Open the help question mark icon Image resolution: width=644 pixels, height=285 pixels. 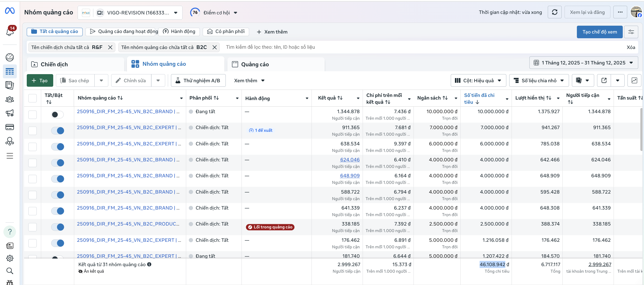(x=10, y=232)
